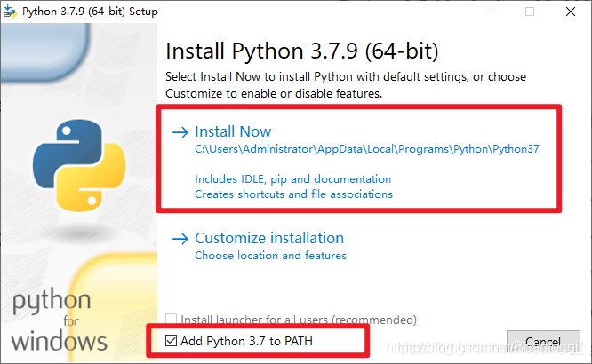Viewport: 592px width, 364px height.
Task: Click the Install Python 3.7.9 (64-bit) heading
Action: 302,51
